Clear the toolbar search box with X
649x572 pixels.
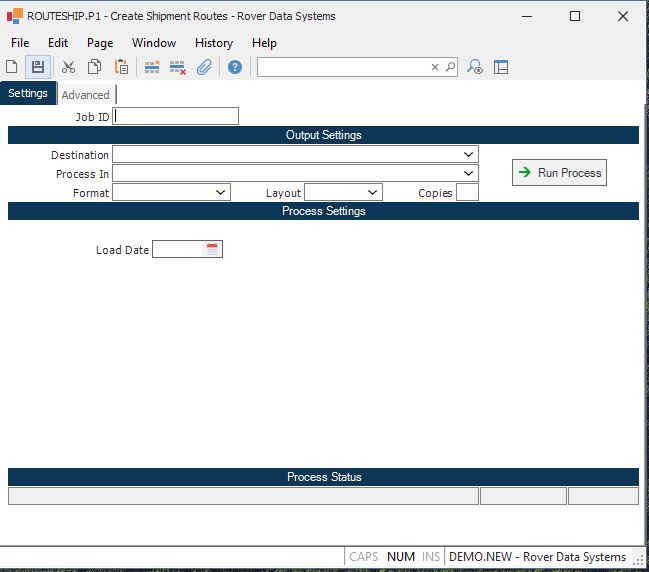(x=435, y=67)
